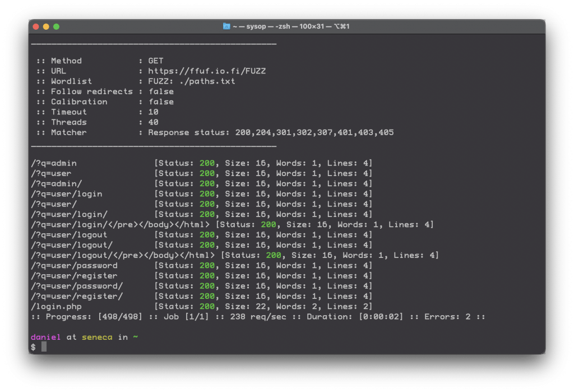Click the /?q=user result path

[x=51, y=173]
